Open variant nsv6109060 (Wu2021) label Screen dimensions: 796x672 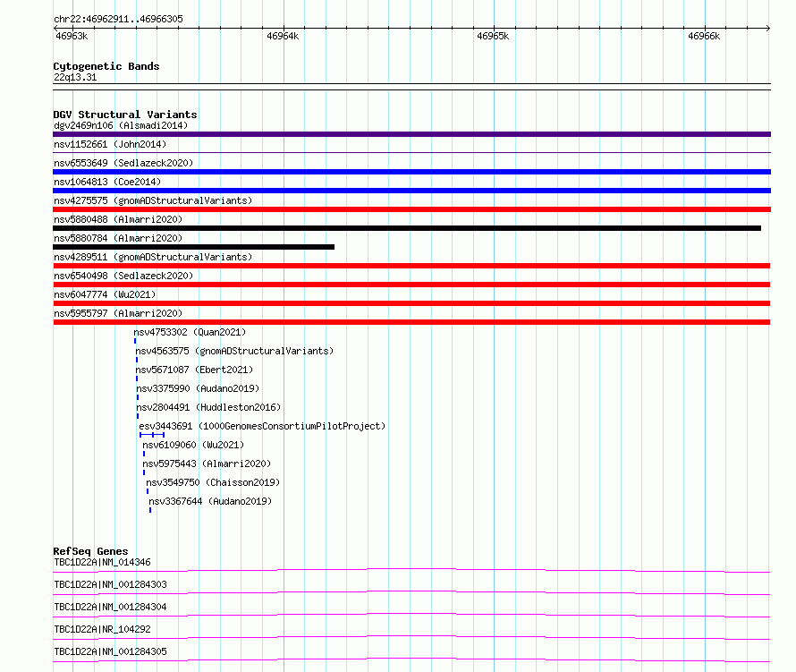click(x=193, y=445)
